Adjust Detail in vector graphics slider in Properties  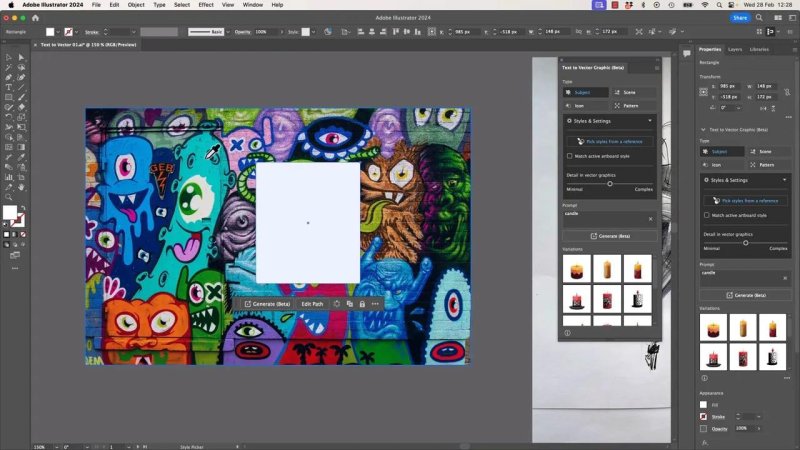[745, 243]
